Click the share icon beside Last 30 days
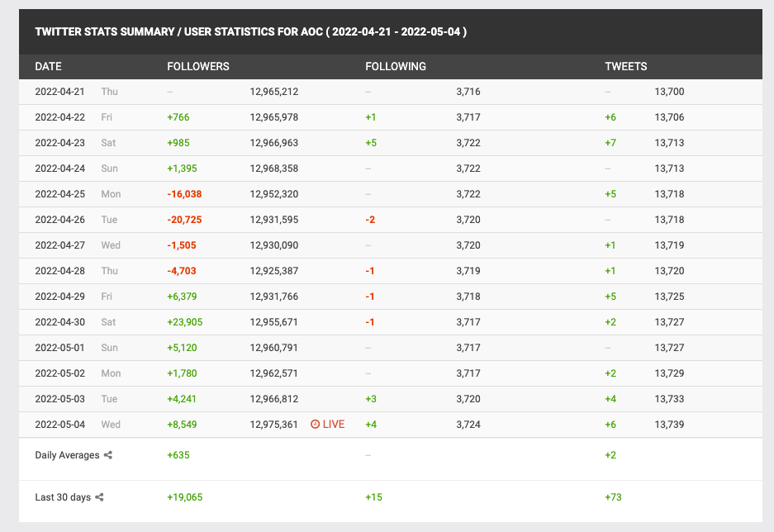Screen dimensions: 774x532 [x=100, y=497]
